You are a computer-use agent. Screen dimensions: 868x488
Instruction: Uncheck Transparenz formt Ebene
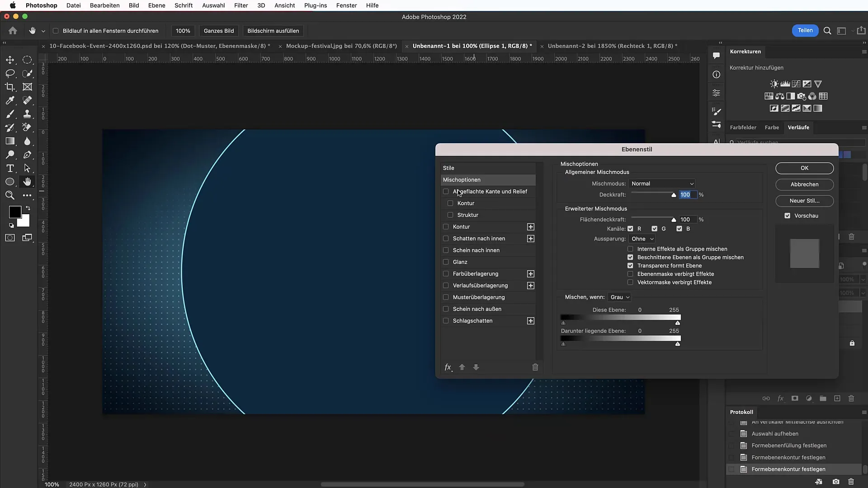pyautogui.click(x=630, y=266)
